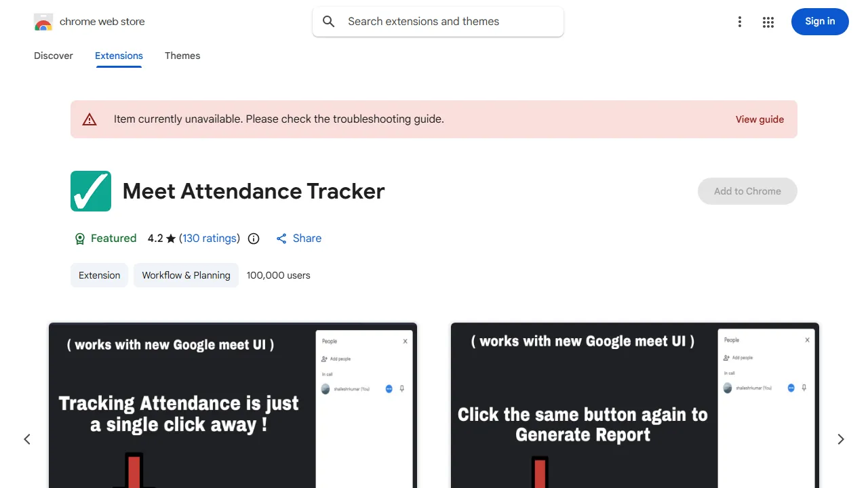This screenshot has height=488, width=868.
Task: Click the 130 ratings link
Action: click(x=210, y=238)
